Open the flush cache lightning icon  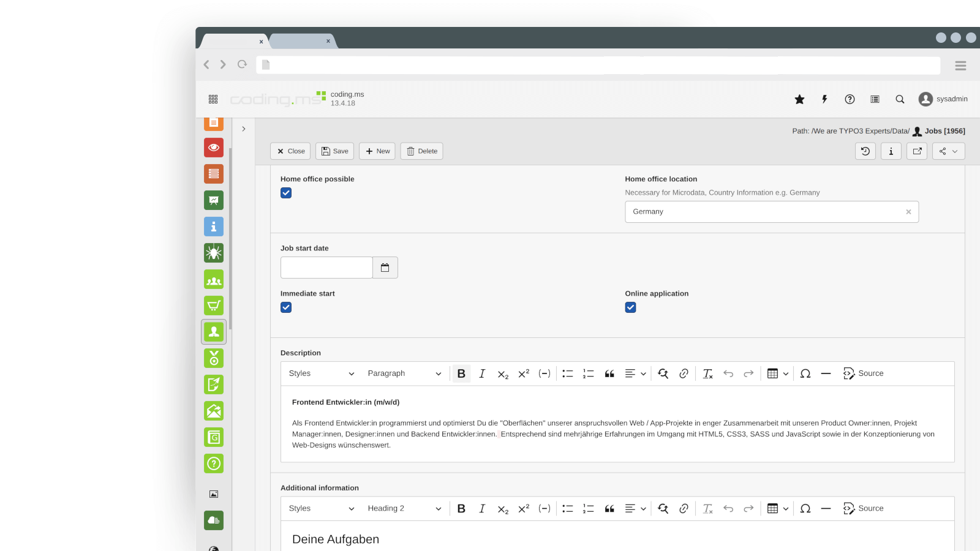pyautogui.click(x=824, y=99)
